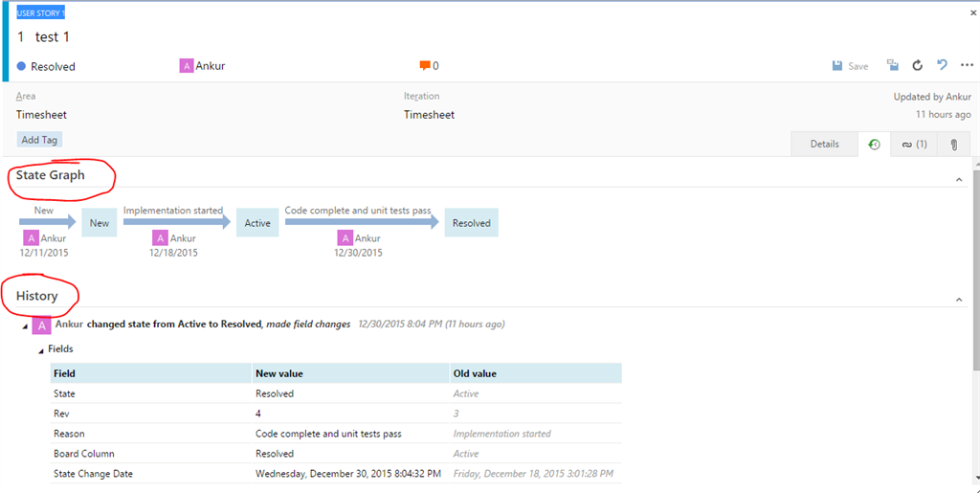Screen dimensions: 980x493
Task: Click the Reason row field cell
Action: click(x=150, y=434)
